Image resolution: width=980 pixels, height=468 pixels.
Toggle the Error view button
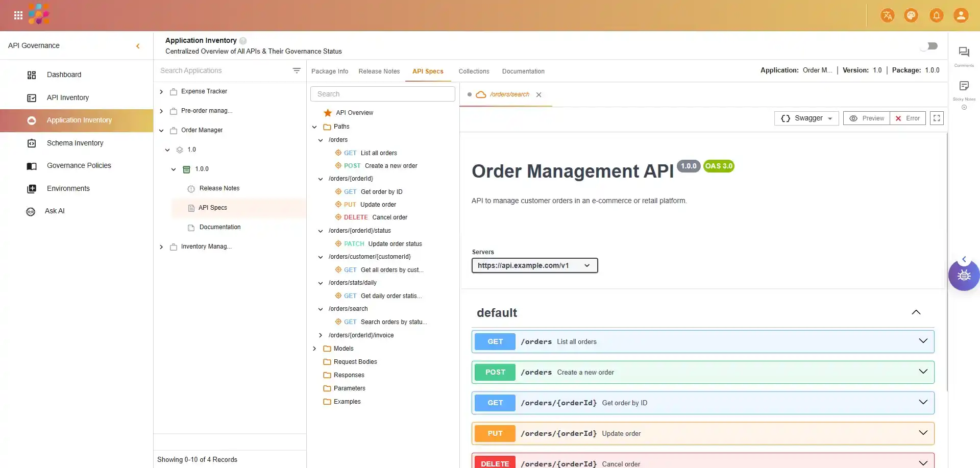[x=908, y=118]
